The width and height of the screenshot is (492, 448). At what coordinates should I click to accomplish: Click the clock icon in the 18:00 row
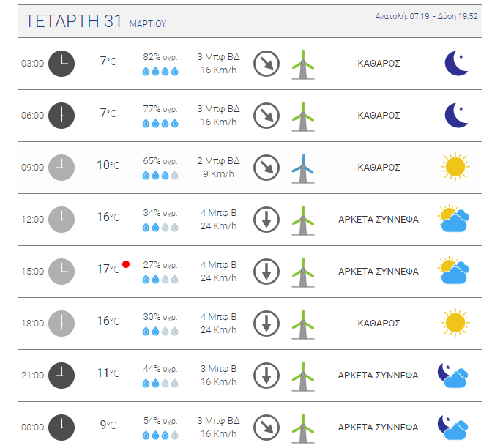click(x=61, y=323)
